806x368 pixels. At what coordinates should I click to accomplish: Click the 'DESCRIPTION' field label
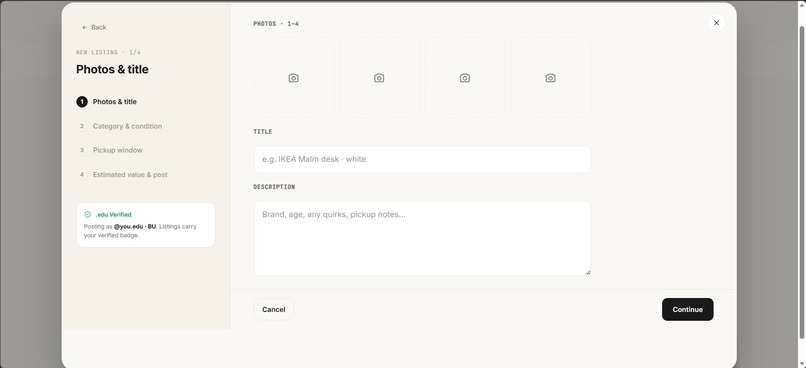274,187
